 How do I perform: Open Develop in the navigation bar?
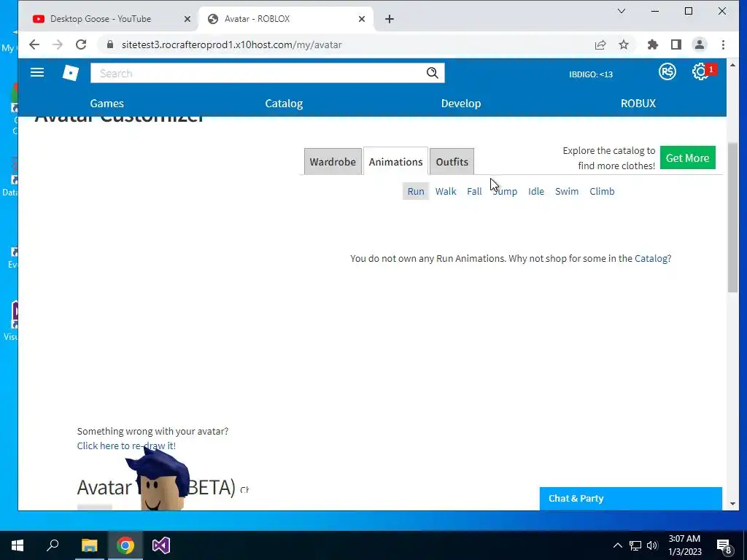coord(461,104)
